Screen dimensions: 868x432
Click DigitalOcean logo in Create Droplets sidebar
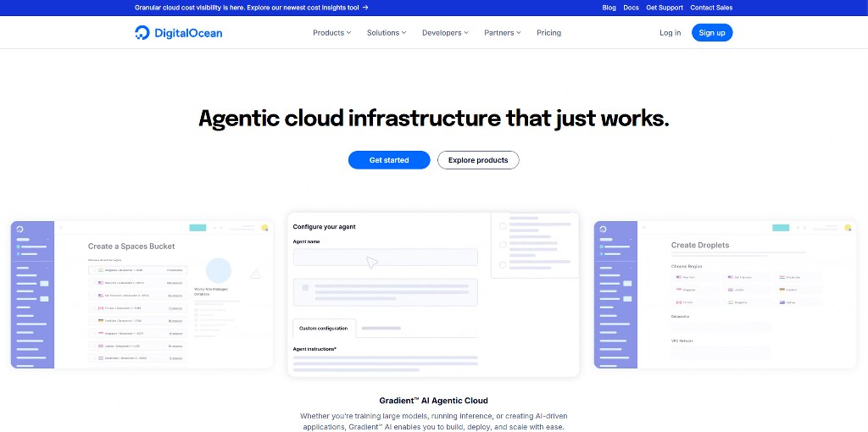tap(604, 229)
